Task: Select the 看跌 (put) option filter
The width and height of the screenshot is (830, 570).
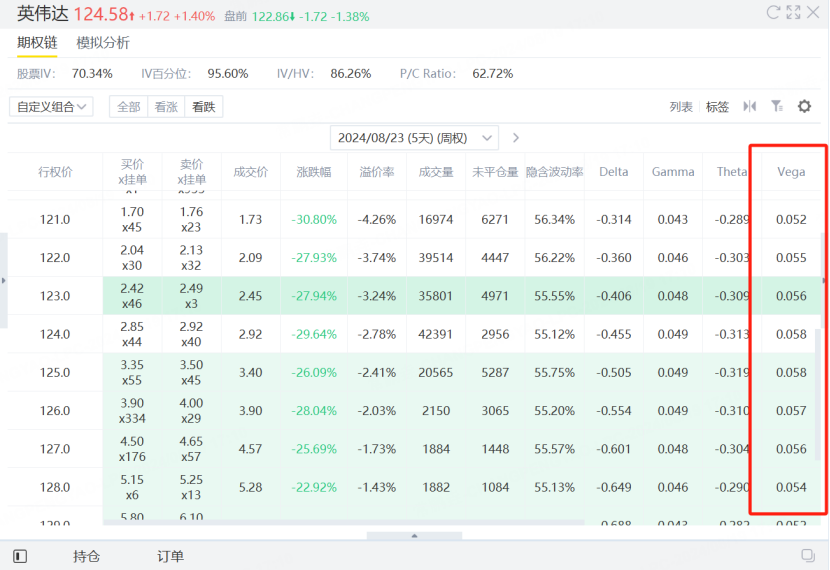Action: (203, 107)
